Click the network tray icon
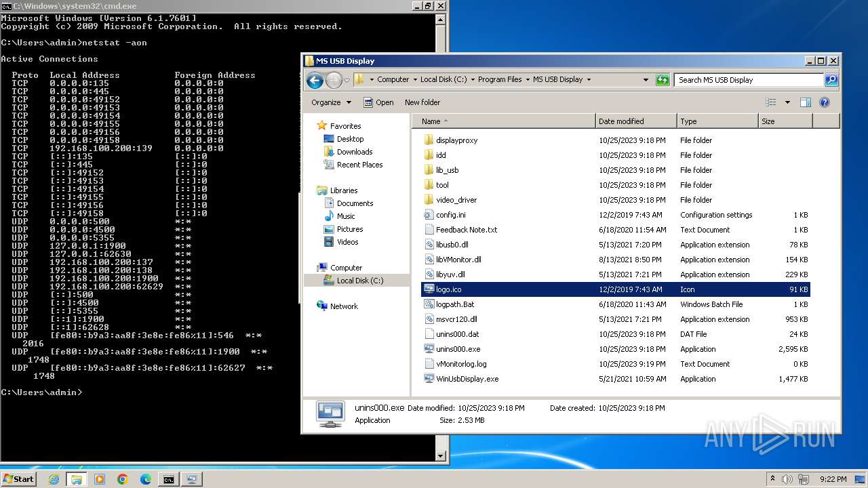Screen dimensions: 868x488 (x=804, y=479)
